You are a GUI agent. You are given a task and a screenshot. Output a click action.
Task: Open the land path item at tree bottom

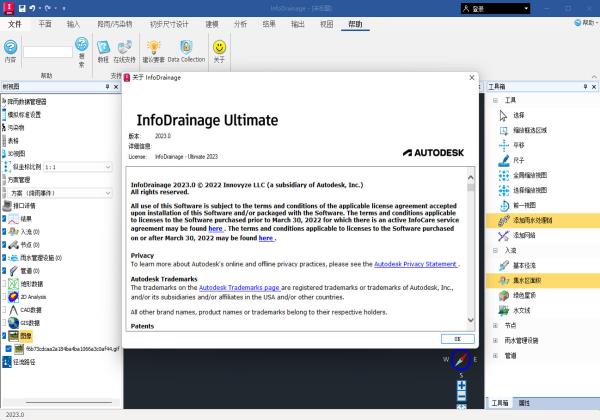point(24,362)
